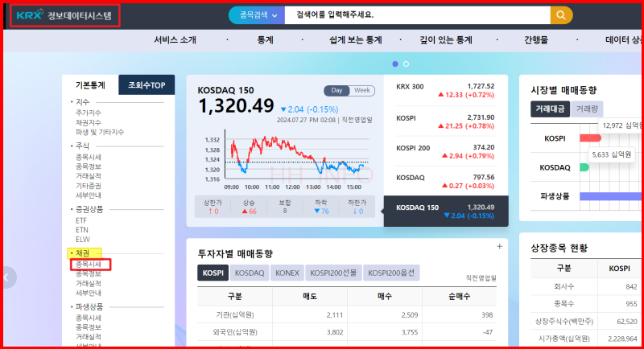Open ETN link under 증권상품
Screen dimensions: 644x349
(82, 230)
